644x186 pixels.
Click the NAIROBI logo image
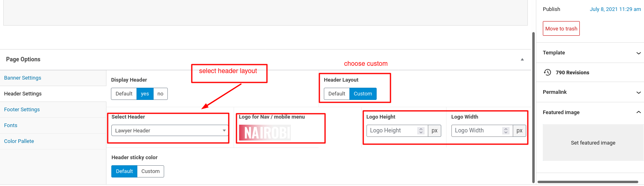(x=265, y=132)
